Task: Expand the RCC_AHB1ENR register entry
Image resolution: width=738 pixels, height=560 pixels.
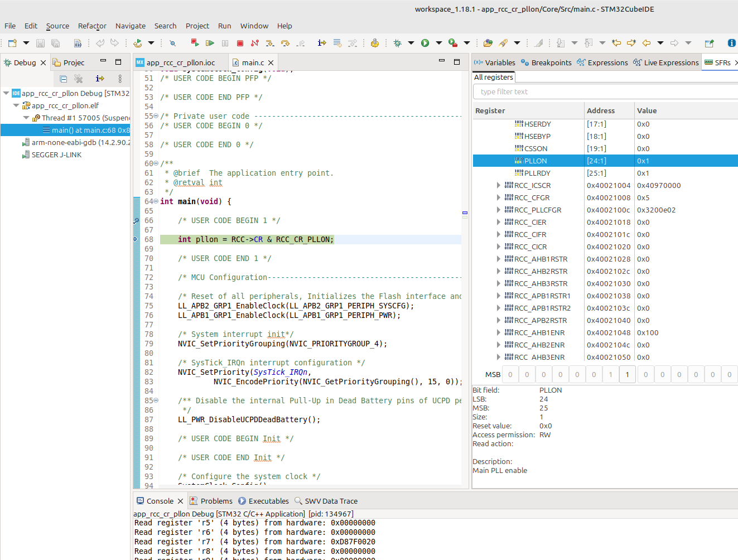Action: pos(499,332)
